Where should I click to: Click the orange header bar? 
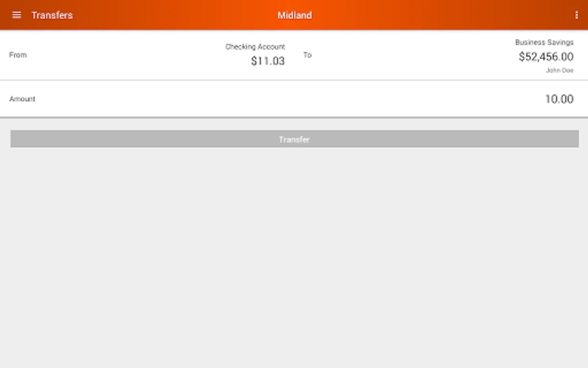294,15
